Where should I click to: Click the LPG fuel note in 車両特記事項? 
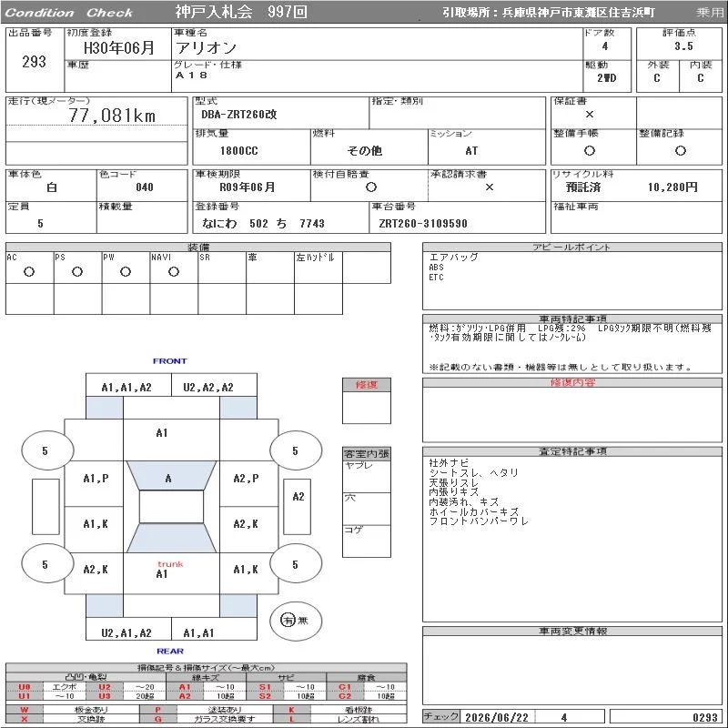571,333
